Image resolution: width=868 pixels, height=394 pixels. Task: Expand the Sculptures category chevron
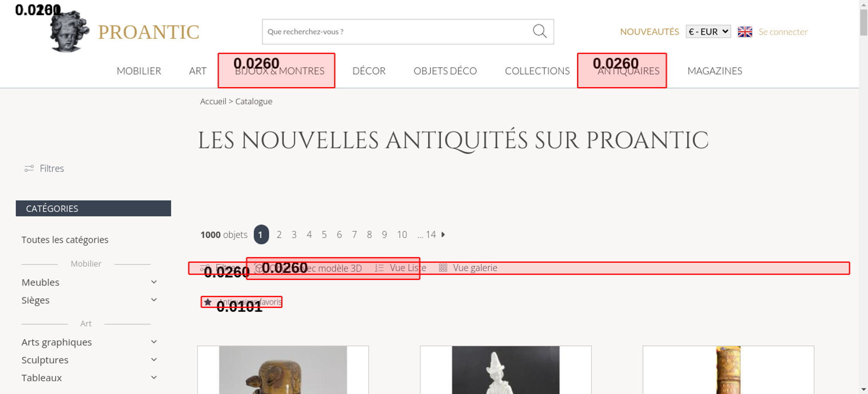point(154,360)
